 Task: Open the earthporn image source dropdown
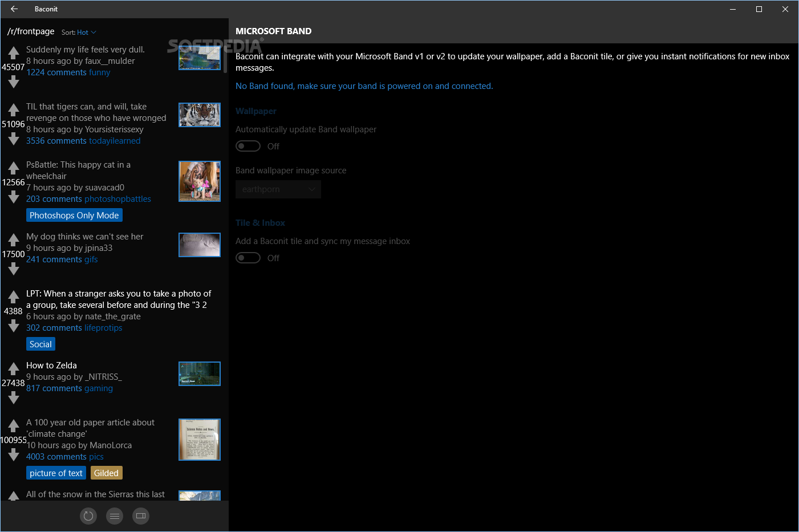pyautogui.click(x=278, y=189)
